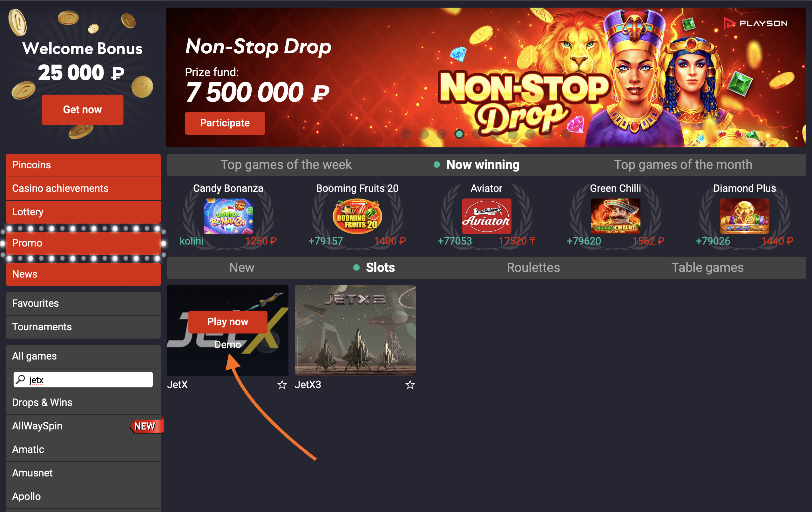Mark JetX3 as favourite using the star
812x512 pixels.
click(410, 385)
